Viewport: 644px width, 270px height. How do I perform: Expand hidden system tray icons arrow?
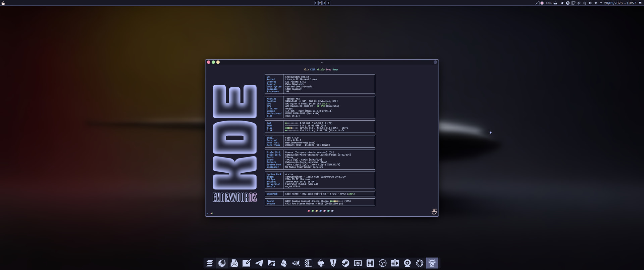tap(601, 3)
